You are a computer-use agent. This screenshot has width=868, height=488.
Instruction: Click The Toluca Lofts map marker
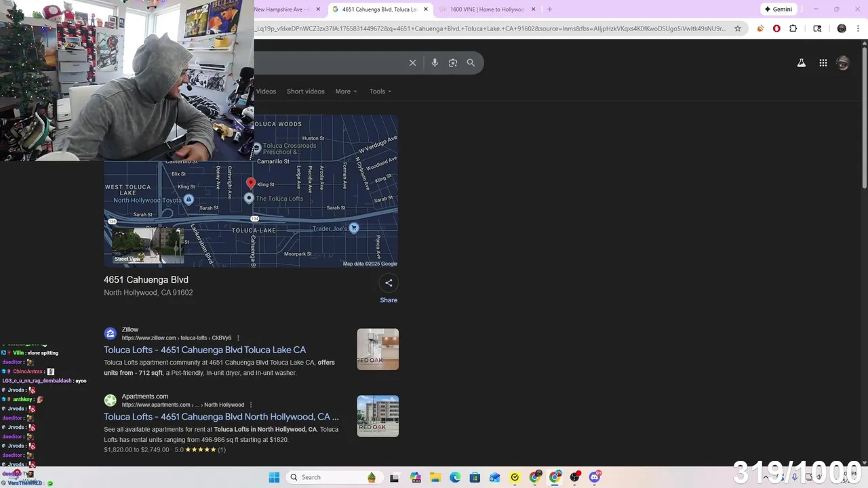pos(249,199)
